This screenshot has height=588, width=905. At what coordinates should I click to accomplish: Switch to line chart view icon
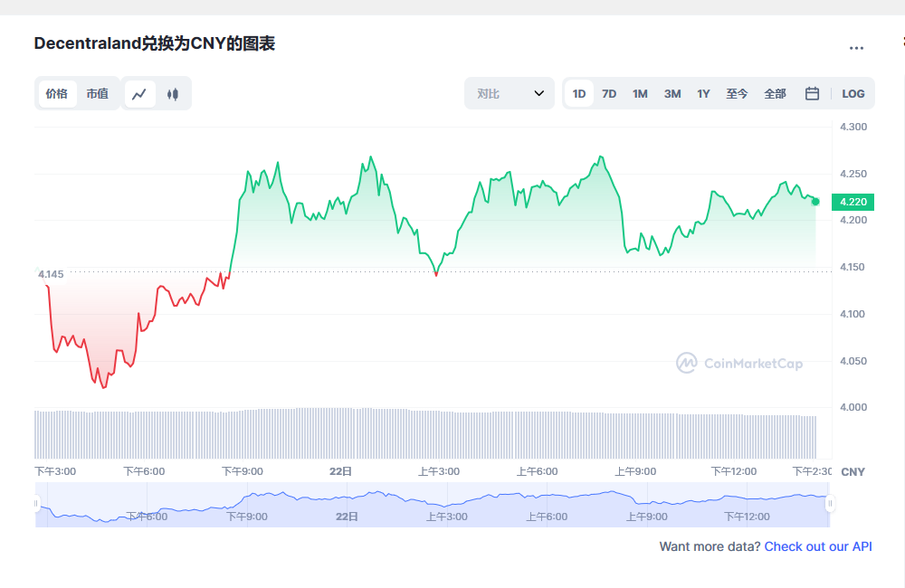(x=139, y=94)
